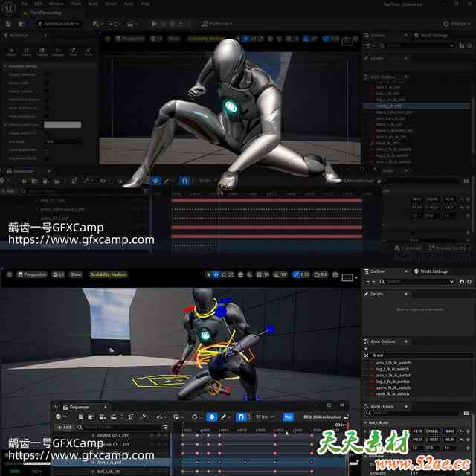Image resolution: width=476 pixels, height=476 pixels.
Task: Open the Perspective view dropdown in lower viewport
Action: tap(31, 274)
